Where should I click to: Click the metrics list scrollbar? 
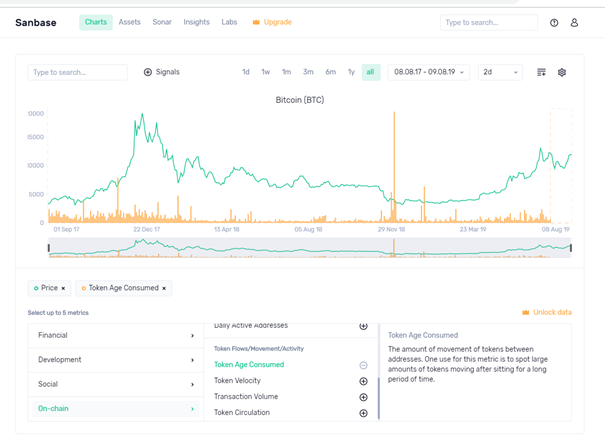pos(379,398)
